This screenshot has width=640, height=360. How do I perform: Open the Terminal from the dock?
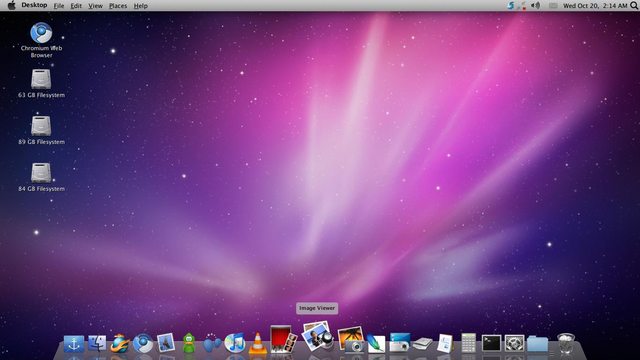(491, 343)
